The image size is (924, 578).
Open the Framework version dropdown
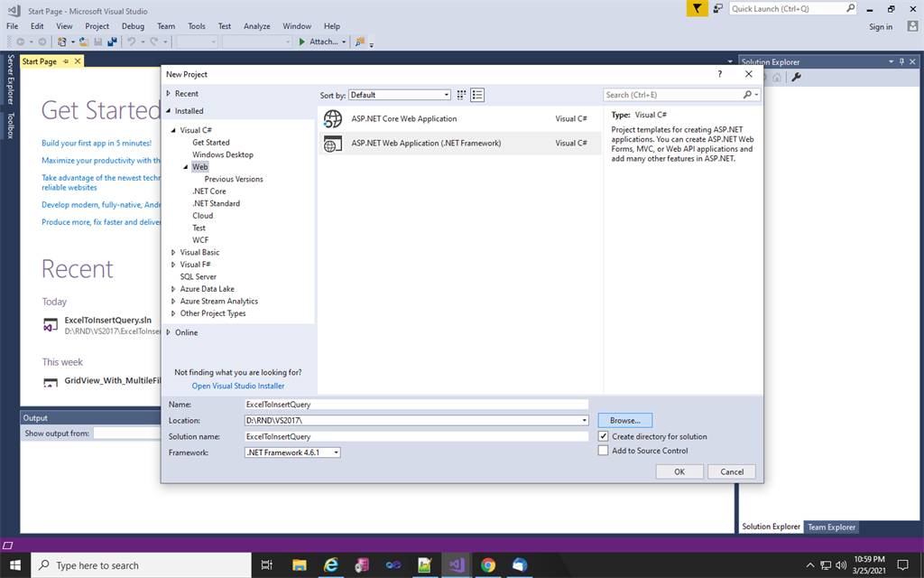293,452
